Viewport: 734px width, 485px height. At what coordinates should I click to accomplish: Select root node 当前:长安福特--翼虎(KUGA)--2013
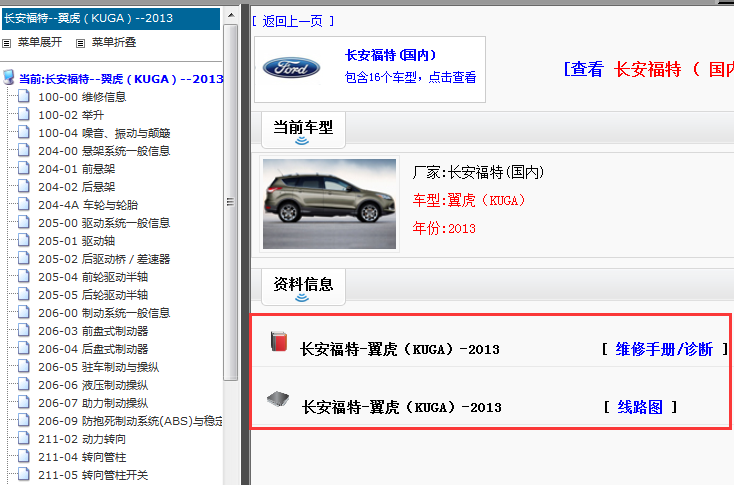pyautogui.click(x=121, y=79)
